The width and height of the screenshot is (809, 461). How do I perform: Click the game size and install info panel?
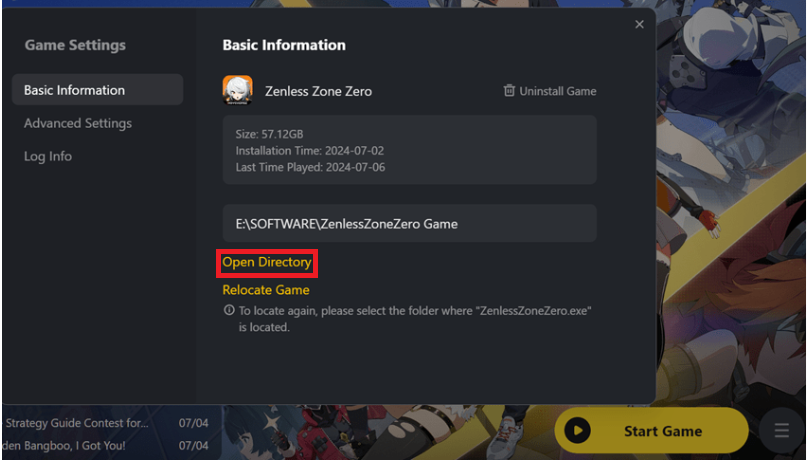(410, 150)
